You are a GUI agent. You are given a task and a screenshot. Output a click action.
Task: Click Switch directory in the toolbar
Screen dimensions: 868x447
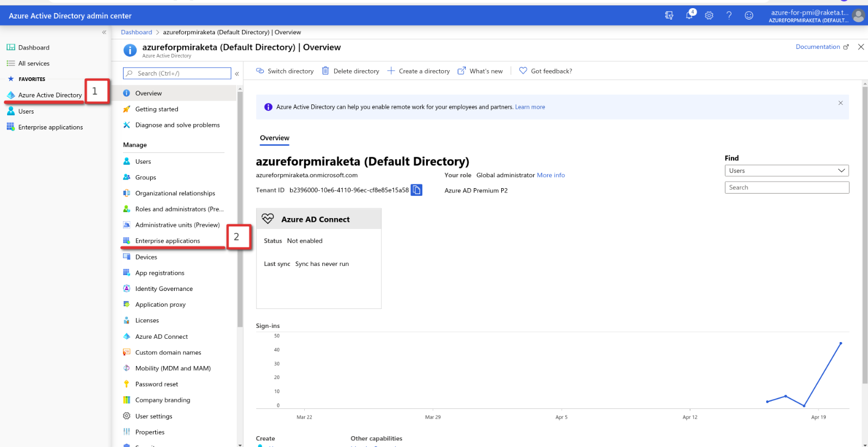point(285,71)
